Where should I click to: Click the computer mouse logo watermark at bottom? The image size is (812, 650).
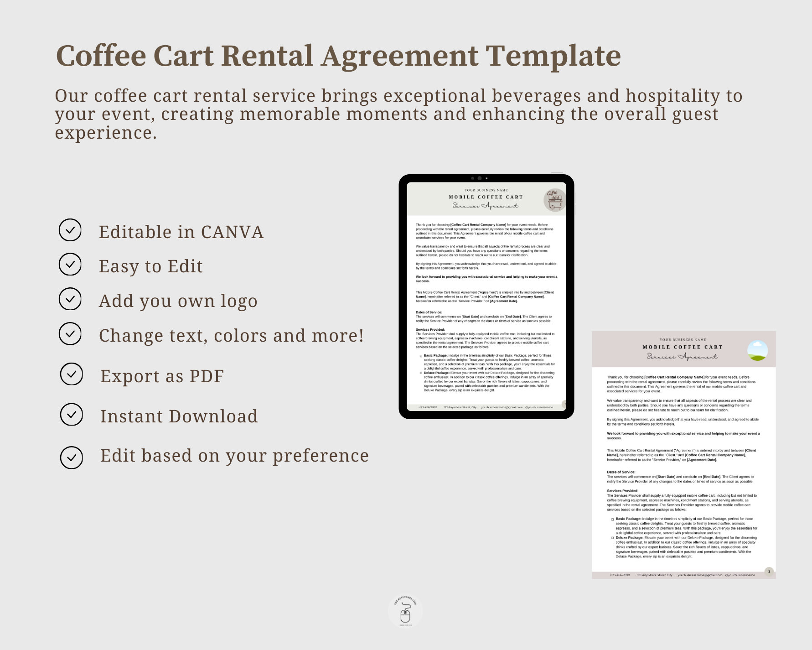(x=405, y=611)
